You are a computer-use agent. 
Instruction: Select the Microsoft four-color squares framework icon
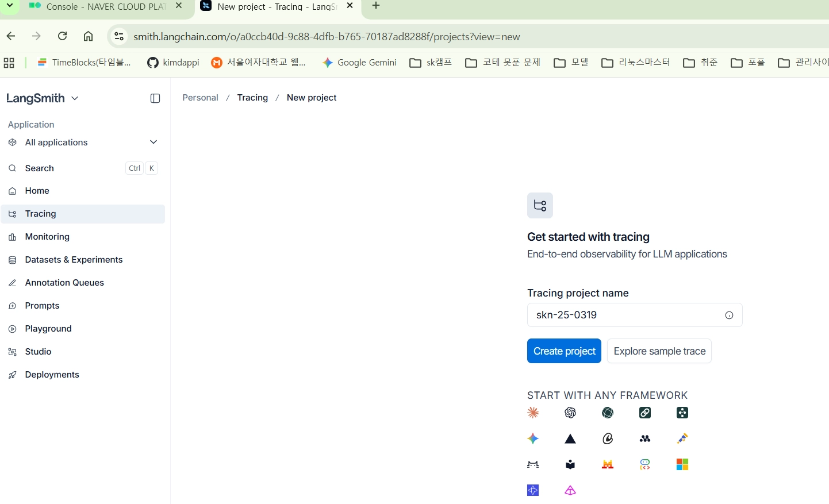coord(682,464)
